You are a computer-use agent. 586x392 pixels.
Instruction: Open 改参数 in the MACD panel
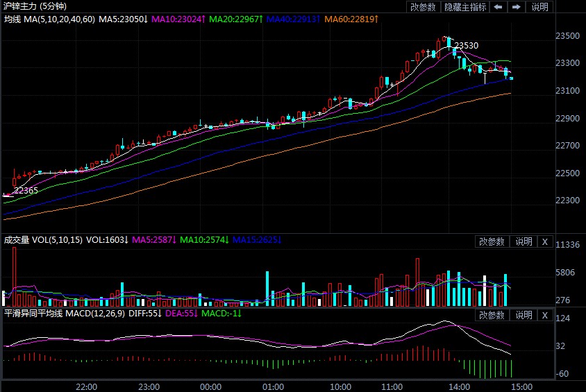492,315
